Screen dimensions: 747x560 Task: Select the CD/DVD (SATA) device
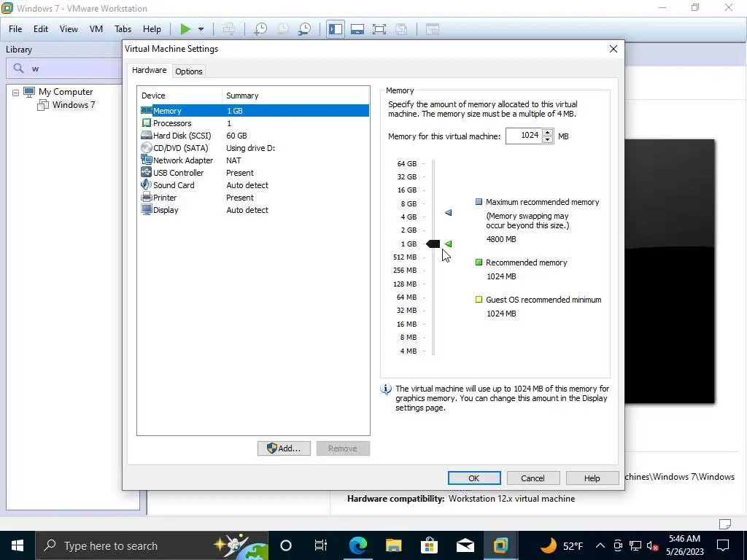pos(255,147)
